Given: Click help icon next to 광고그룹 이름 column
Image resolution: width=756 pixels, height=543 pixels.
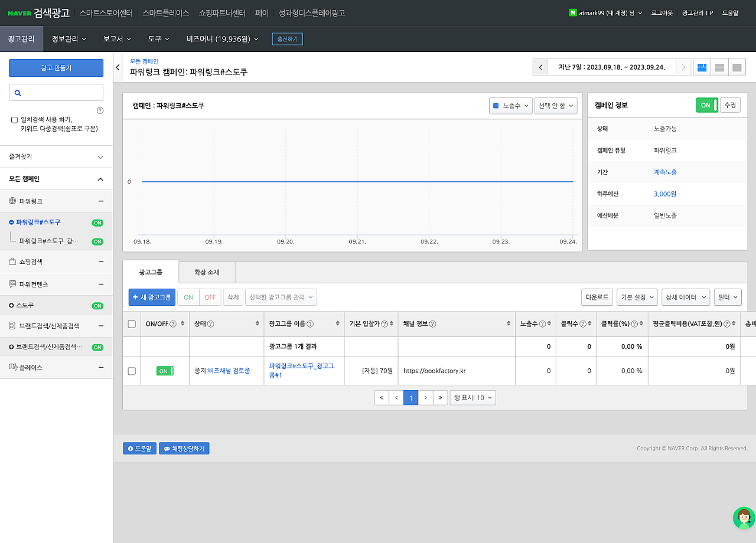Looking at the screenshot, I should (311, 324).
